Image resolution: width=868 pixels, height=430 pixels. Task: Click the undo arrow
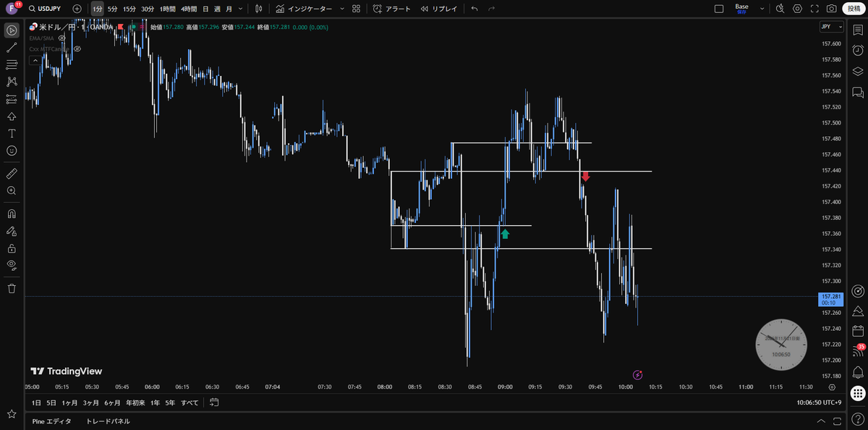475,9
